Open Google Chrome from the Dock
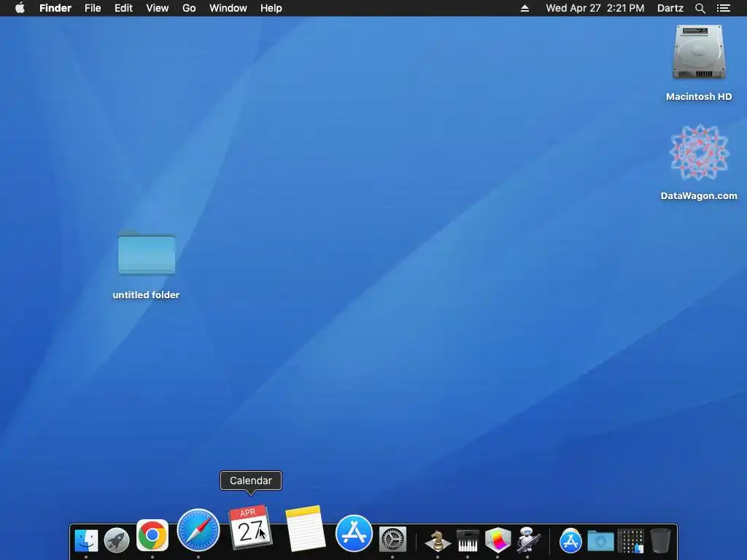Screen dimensions: 747x560 click(x=152, y=535)
